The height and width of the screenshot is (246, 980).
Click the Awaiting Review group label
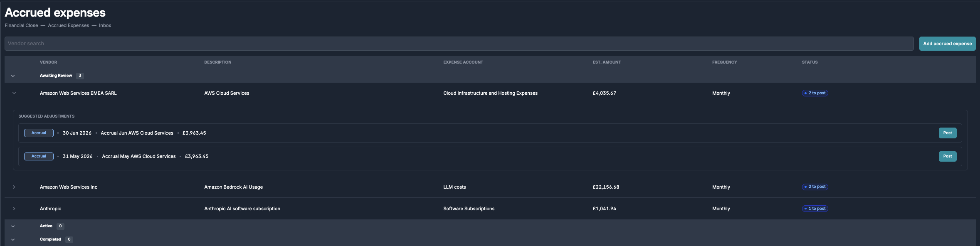coord(56,76)
